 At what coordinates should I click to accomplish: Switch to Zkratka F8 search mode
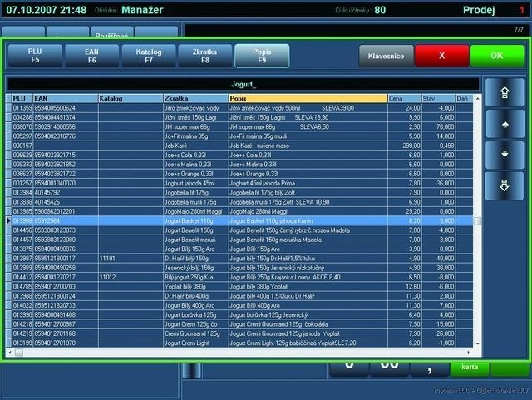click(204, 56)
